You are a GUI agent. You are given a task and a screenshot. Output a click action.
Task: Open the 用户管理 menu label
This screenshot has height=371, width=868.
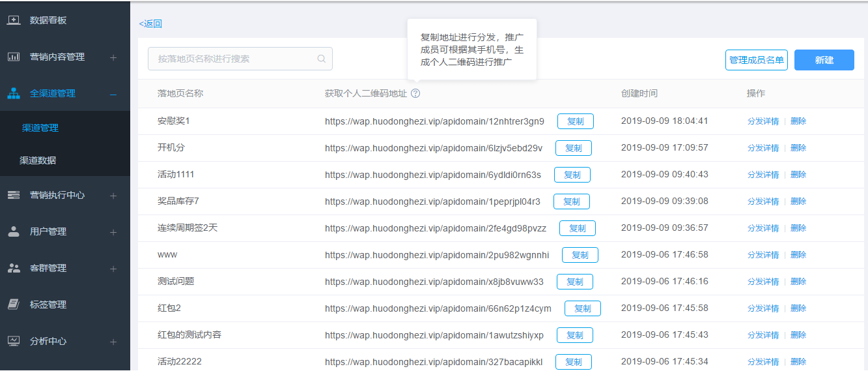48,231
